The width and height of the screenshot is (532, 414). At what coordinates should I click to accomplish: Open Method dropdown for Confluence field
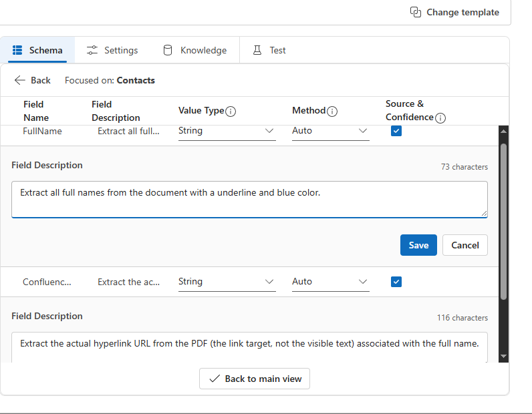[x=330, y=282]
